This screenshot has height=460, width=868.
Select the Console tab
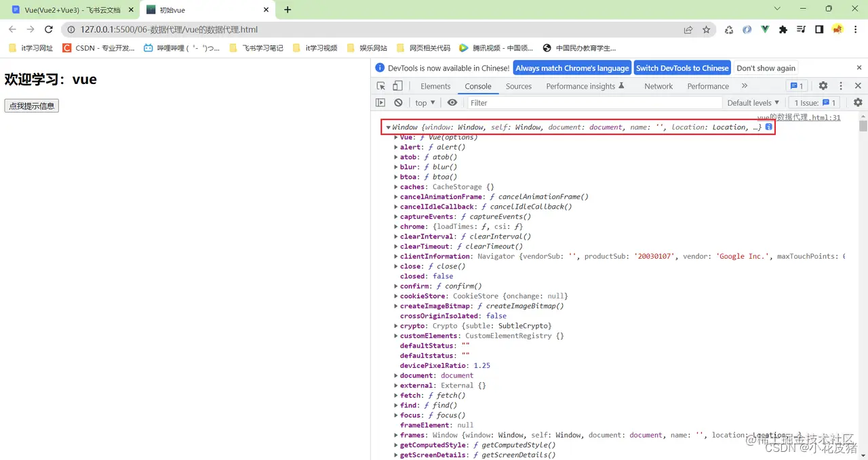point(478,86)
